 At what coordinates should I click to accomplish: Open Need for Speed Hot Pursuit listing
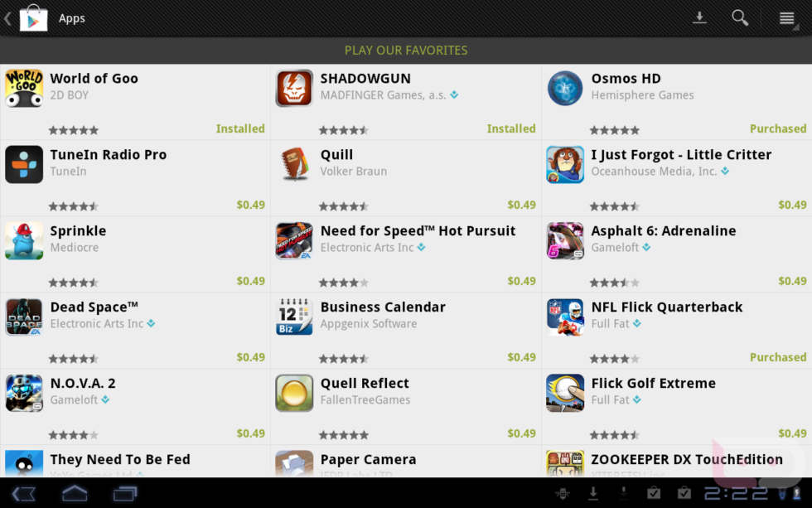[x=406, y=254]
